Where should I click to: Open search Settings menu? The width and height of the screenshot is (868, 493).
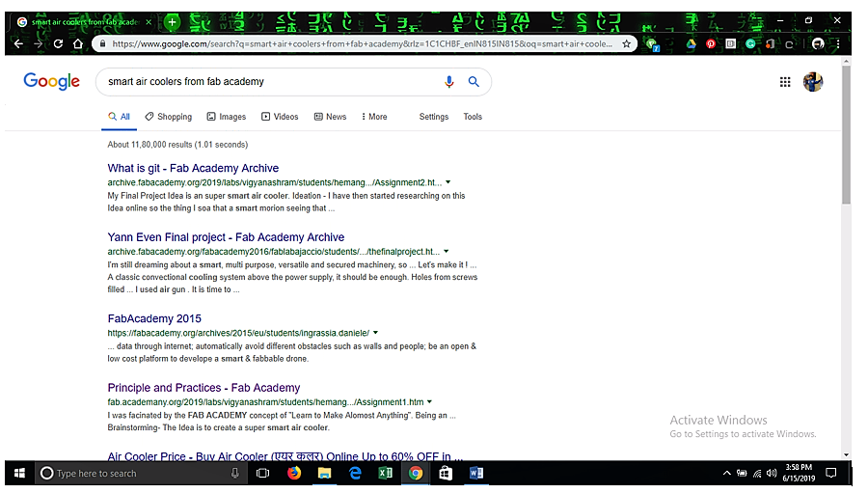click(433, 117)
